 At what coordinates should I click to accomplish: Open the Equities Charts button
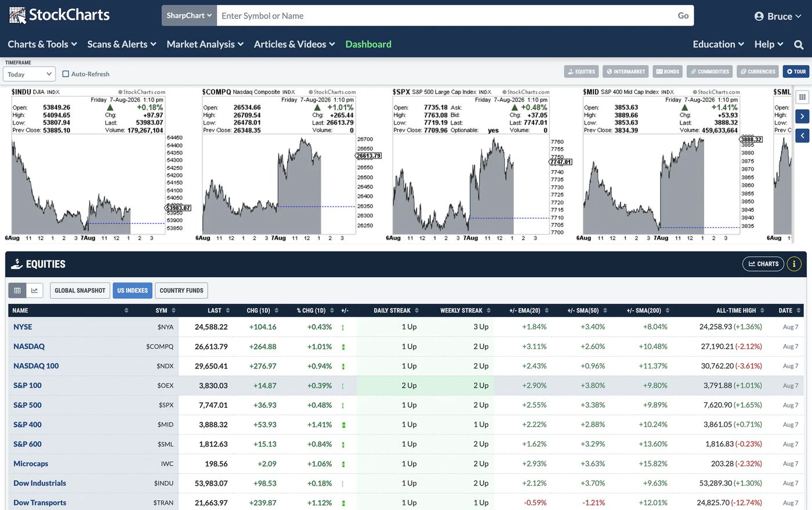tap(763, 264)
